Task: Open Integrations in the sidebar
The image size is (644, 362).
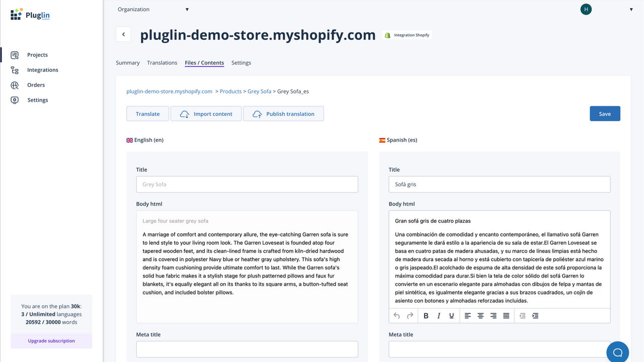Action: pos(43,70)
